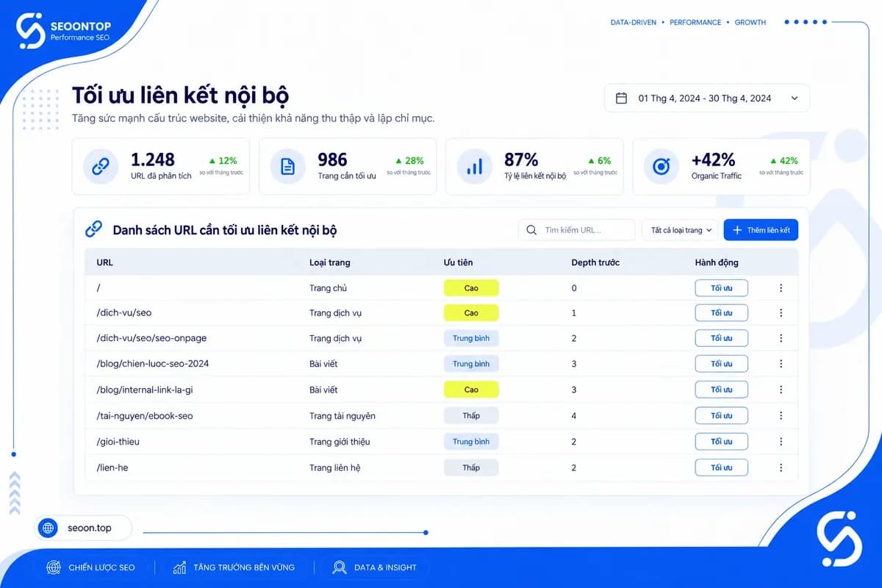
Task: Click Tối ưu button for /dich-vu/seo row
Action: (722, 313)
